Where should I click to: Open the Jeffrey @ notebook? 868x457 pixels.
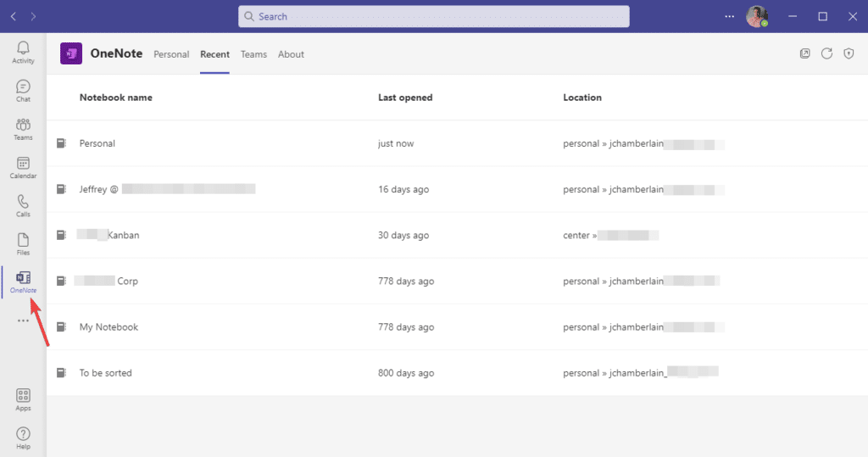coord(167,189)
